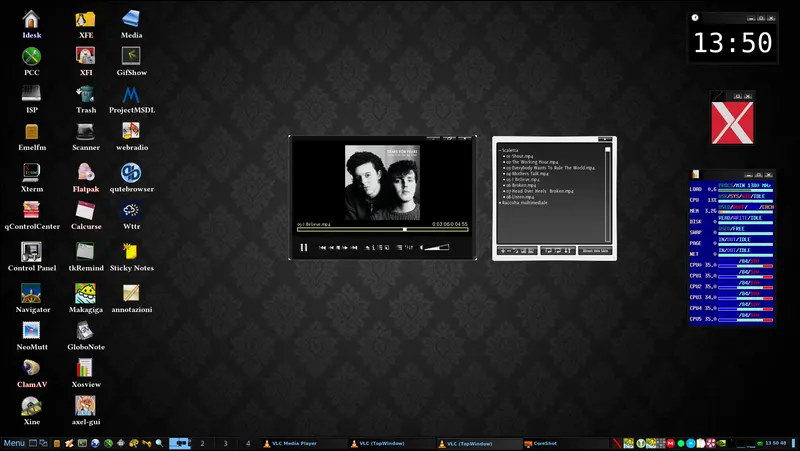Select 01-Shout.mp4 in playlist

tap(519, 156)
